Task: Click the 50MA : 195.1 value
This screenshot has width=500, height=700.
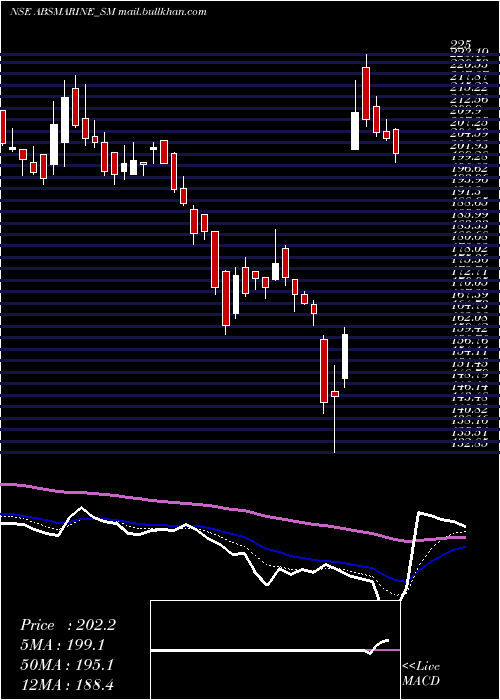Action: point(67,664)
